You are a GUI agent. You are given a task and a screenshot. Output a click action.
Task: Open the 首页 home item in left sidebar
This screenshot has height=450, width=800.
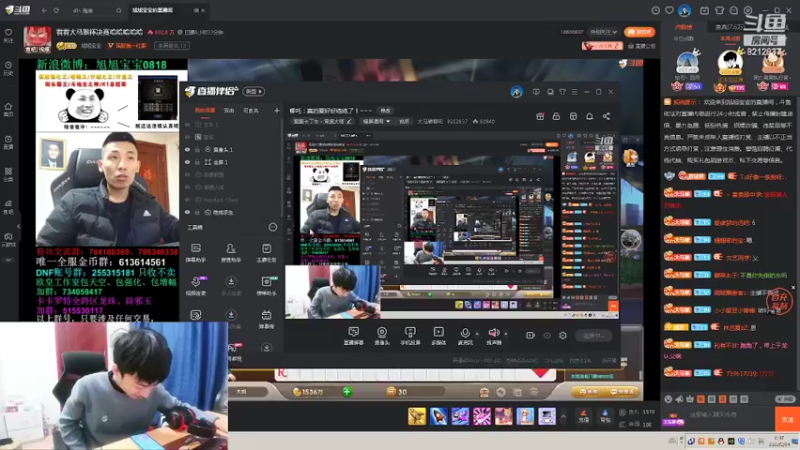pos(8,109)
